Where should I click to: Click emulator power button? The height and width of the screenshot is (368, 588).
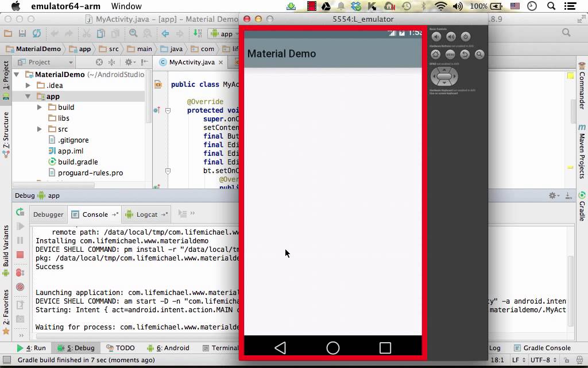[465, 36]
